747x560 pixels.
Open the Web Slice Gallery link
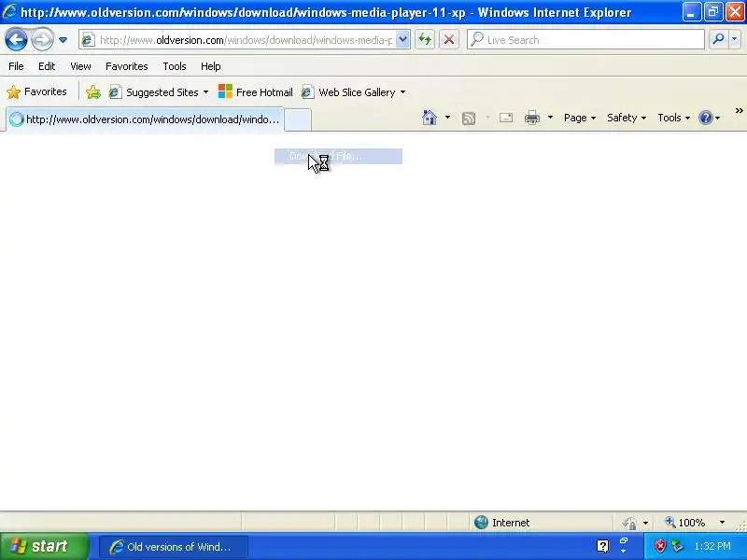348,91
